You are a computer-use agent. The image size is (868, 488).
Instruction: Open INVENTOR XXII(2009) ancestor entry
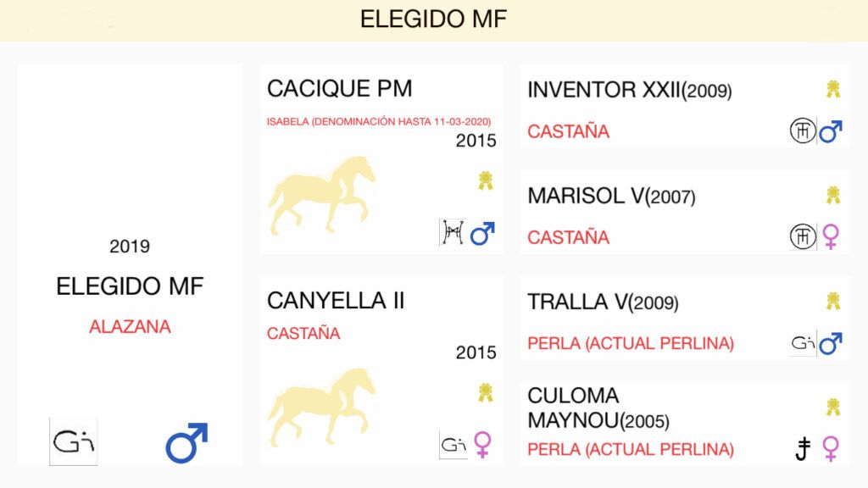pyautogui.click(x=630, y=90)
